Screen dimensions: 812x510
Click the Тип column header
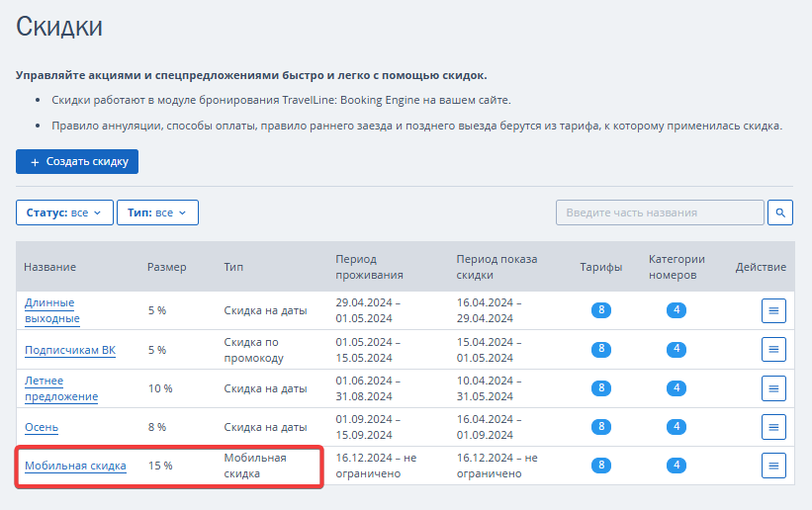(x=233, y=267)
